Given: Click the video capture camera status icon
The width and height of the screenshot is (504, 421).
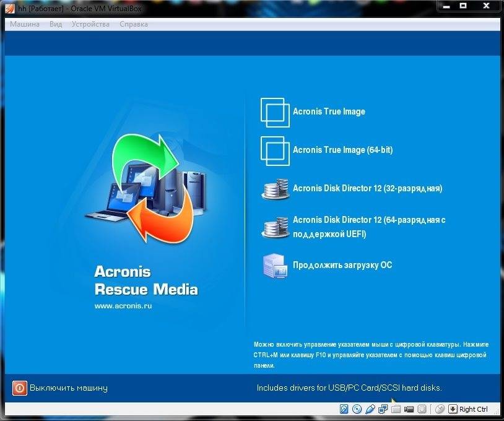Looking at the screenshot, I should pyautogui.click(x=409, y=409).
